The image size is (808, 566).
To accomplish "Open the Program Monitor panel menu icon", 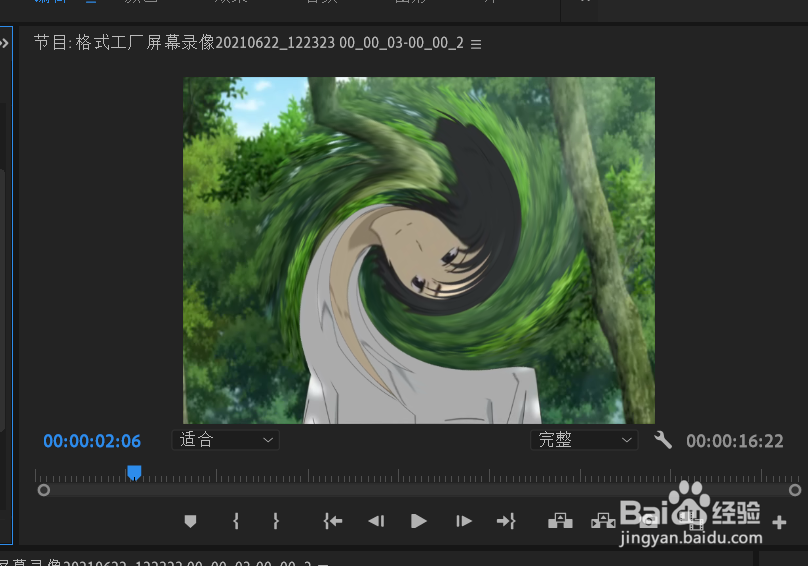I will tap(476, 44).
